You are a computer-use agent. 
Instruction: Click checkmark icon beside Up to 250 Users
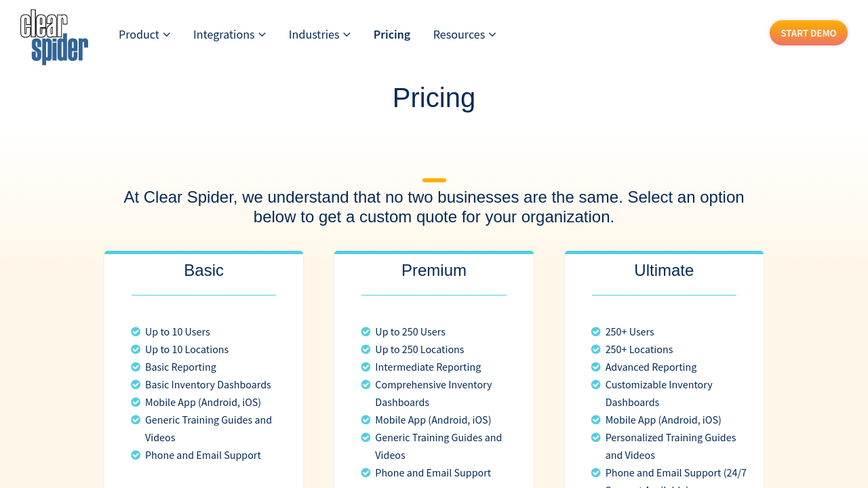click(x=366, y=331)
